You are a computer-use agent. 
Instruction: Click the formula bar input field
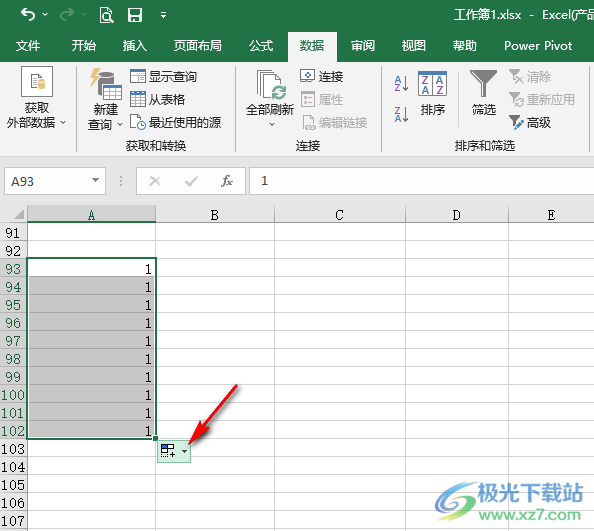tap(421, 181)
